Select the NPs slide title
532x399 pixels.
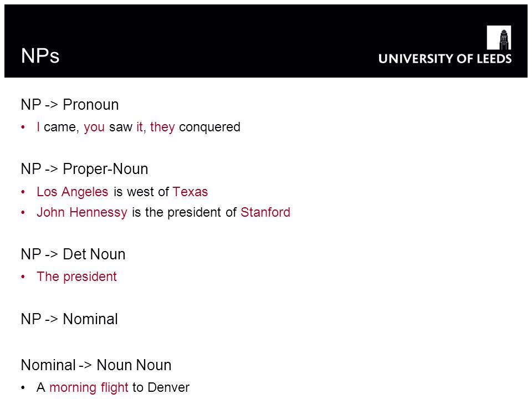tap(40, 55)
